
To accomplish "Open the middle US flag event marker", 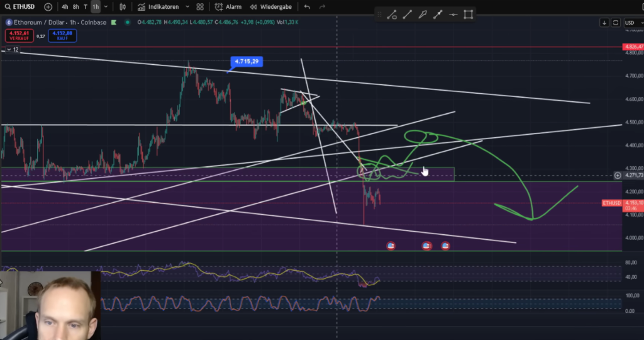I will click(x=426, y=246).
